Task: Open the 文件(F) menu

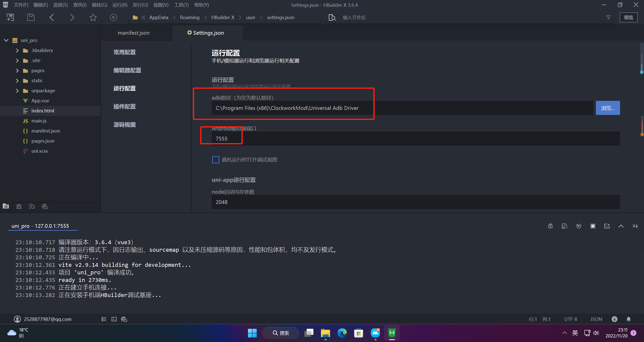Action: pos(21,5)
